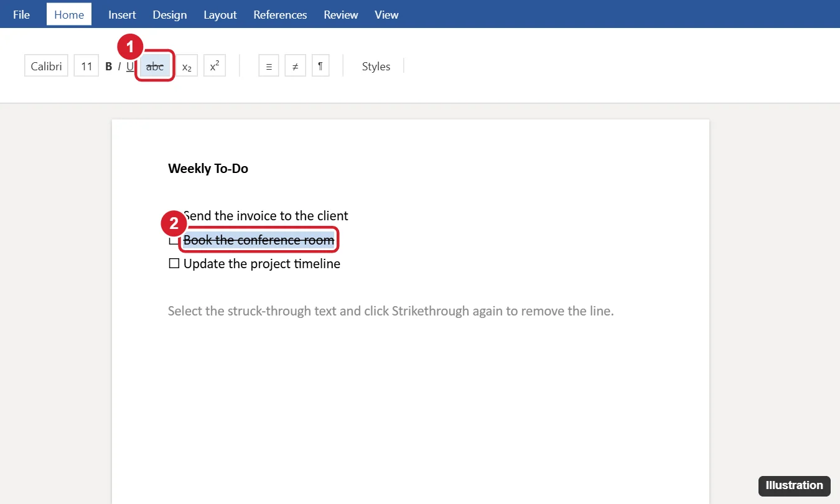This screenshot has width=840, height=504.
Task: Click the struck-through 'Book the conference room' text
Action: click(x=259, y=240)
